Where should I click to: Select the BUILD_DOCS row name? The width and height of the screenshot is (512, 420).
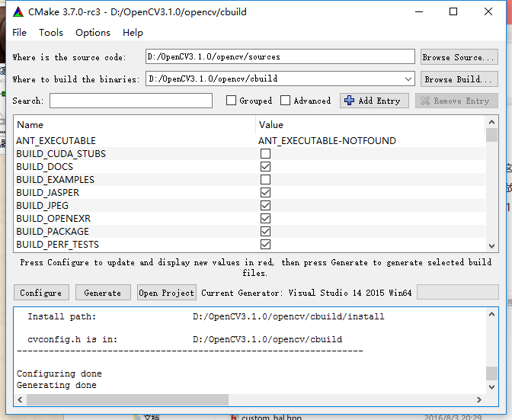point(45,167)
